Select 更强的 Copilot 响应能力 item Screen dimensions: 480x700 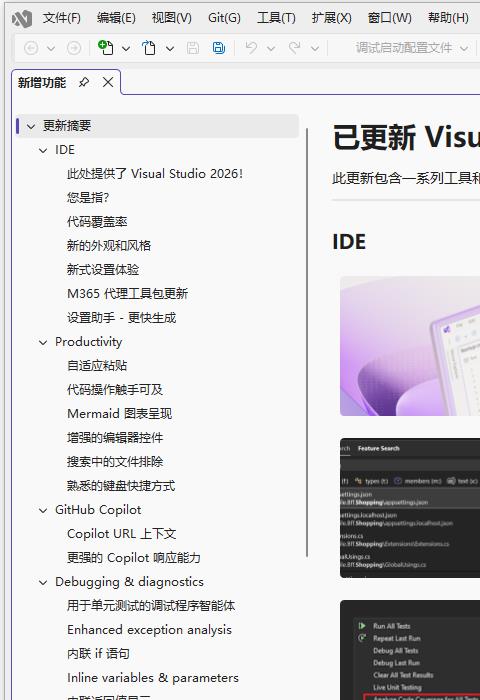pos(134,558)
